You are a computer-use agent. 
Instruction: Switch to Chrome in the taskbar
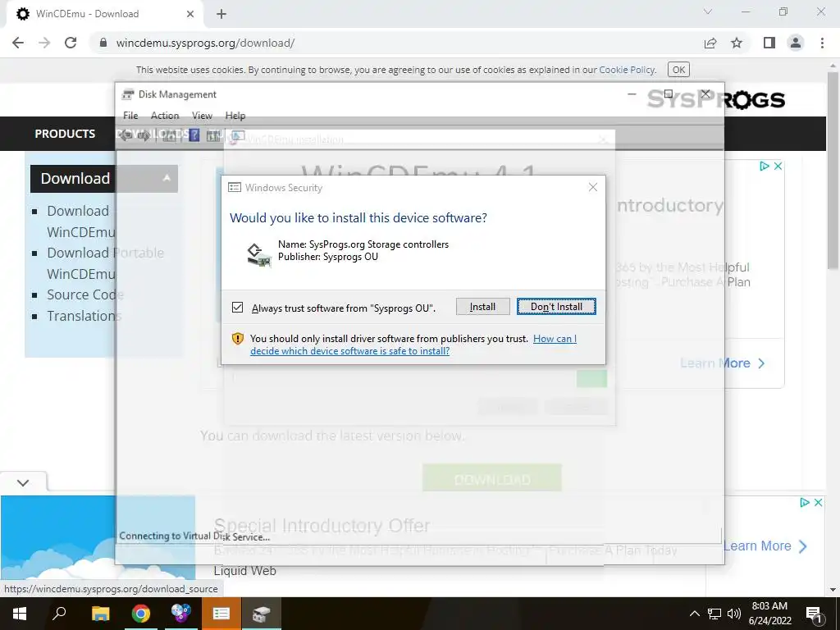pos(141,614)
